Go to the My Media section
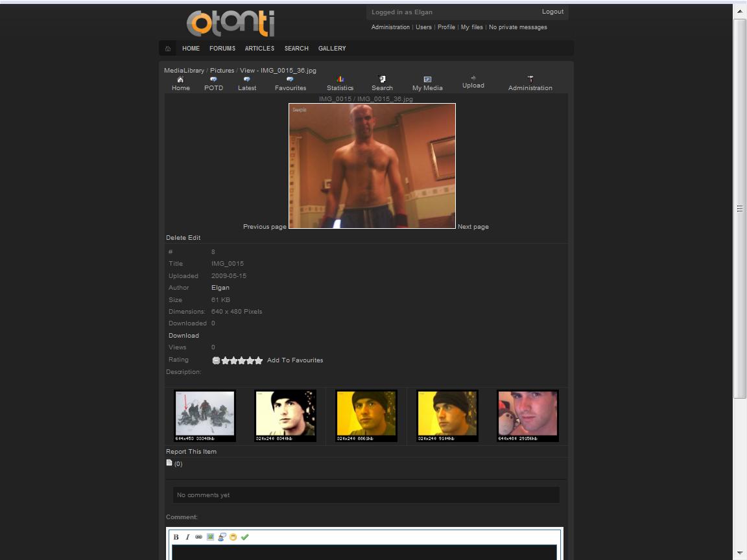Image resolution: width=747 pixels, height=560 pixels. pos(427,80)
